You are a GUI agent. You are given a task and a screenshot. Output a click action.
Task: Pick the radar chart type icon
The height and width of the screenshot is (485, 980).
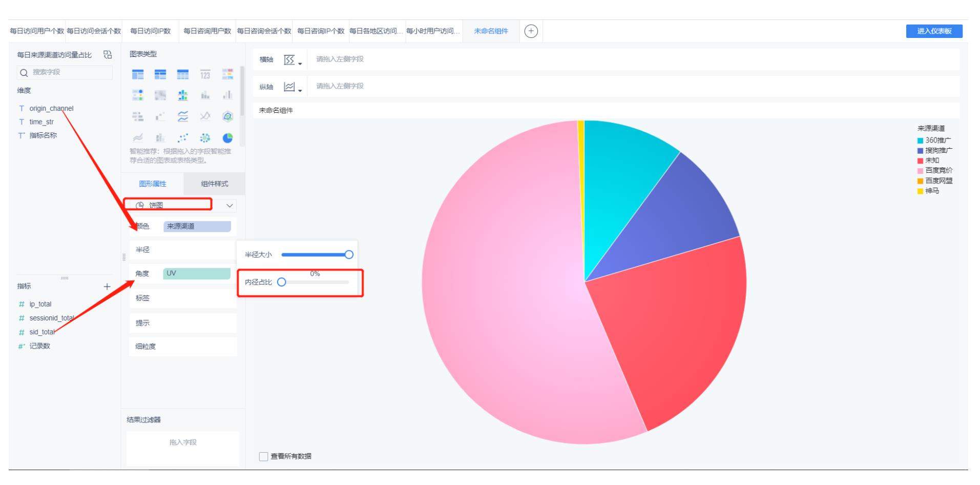(x=228, y=116)
